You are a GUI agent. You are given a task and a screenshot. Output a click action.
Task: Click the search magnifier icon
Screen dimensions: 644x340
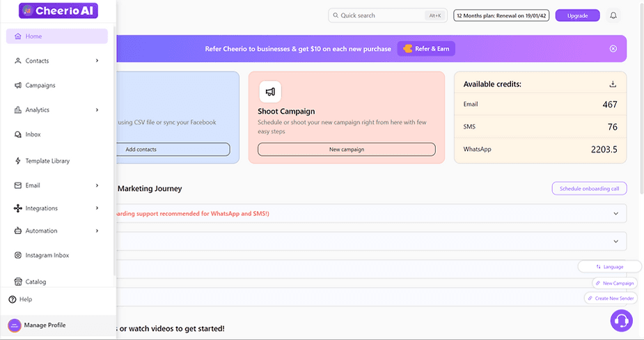[336, 15]
